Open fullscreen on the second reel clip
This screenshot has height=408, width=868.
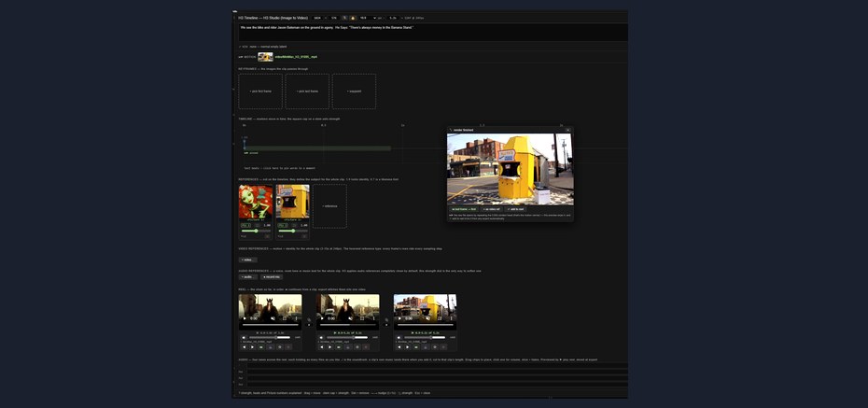click(x=362, y=318)
